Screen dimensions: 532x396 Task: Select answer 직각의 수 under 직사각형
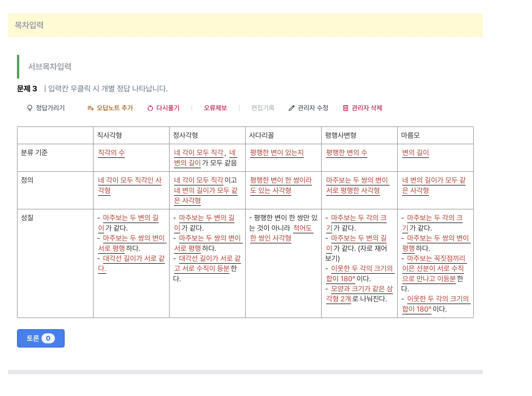pyautogui.click(x=111, y=152)
